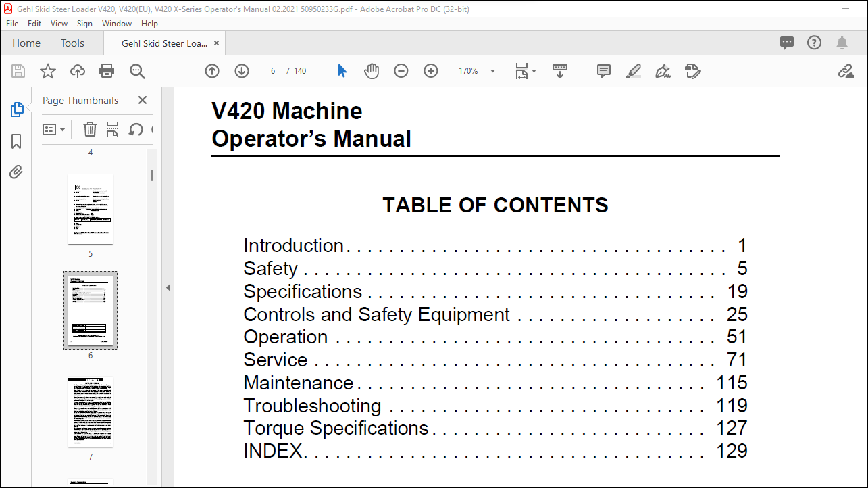
Task: Open the Help question mark icon
Action: 815,43
